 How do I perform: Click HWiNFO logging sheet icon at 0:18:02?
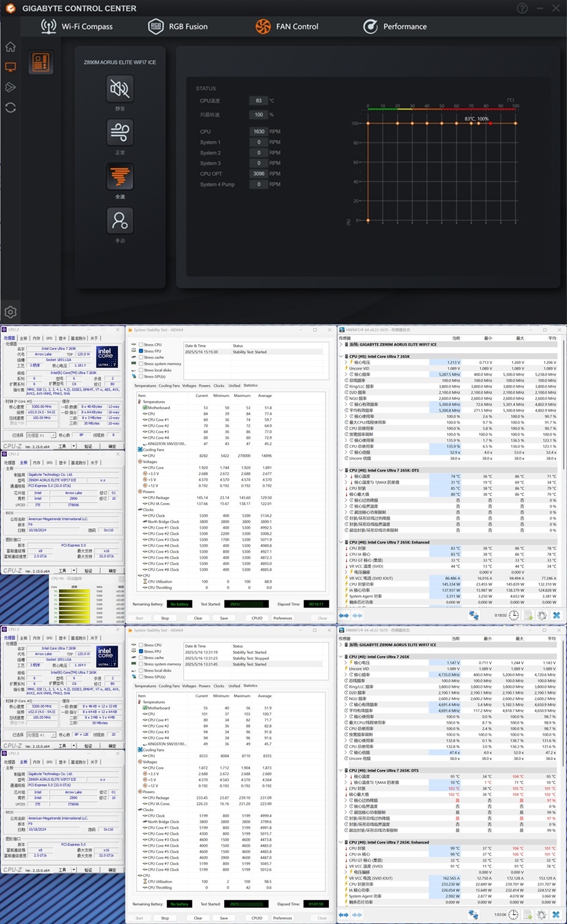pyautogui.click(x=528, y=615)
